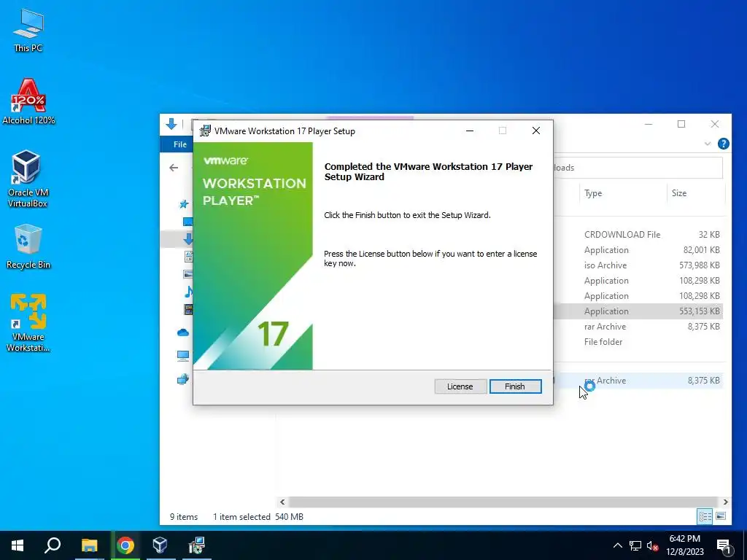
Task: Select This PC monitor in navigation pane
Action: pos(183,355)
